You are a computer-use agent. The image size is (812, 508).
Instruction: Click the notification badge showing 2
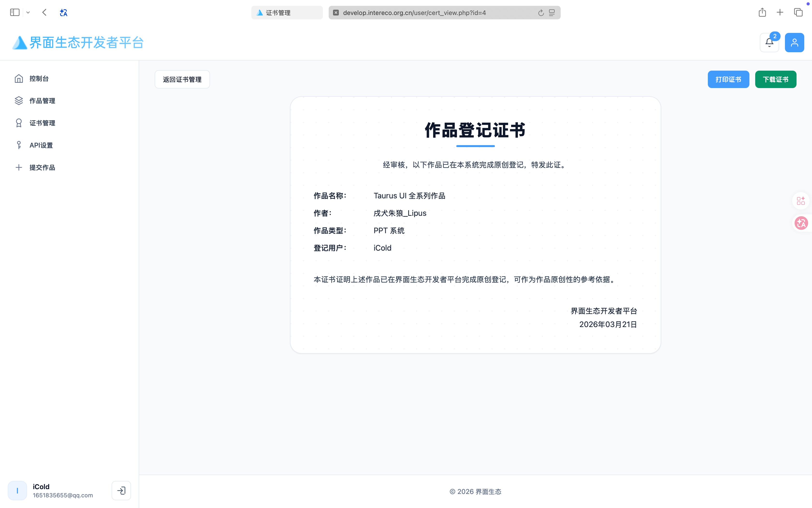(775, 36)
